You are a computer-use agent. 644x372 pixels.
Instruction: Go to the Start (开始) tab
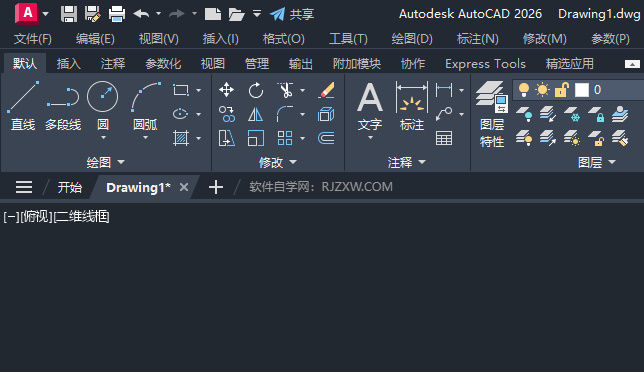pos(69,188)
